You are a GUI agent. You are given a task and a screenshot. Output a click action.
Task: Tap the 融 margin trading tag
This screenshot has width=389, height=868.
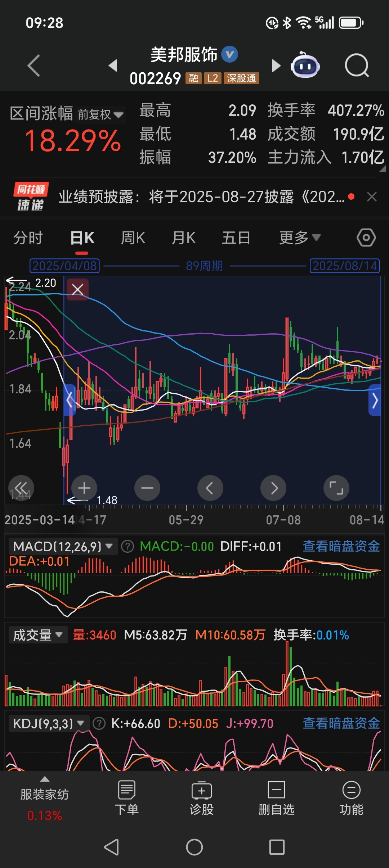point(193,78)
